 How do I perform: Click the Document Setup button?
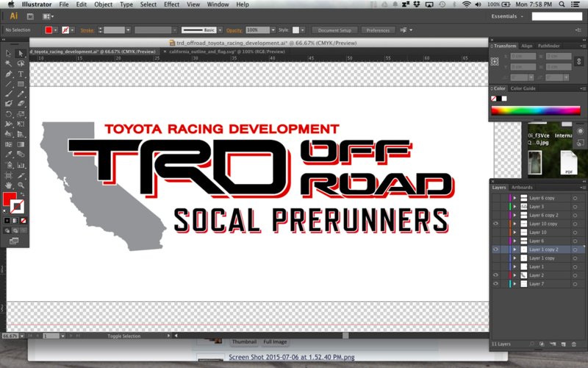click(x=334, y=30)
